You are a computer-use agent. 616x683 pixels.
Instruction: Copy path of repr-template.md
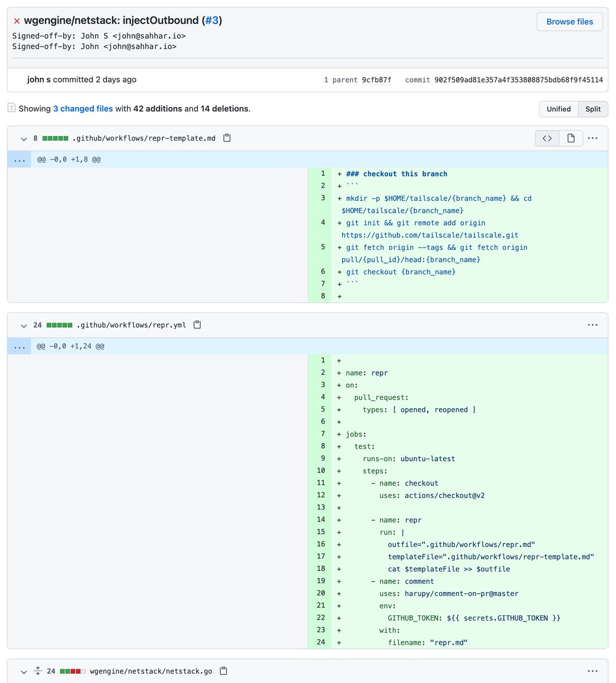(x=227, y=138)
